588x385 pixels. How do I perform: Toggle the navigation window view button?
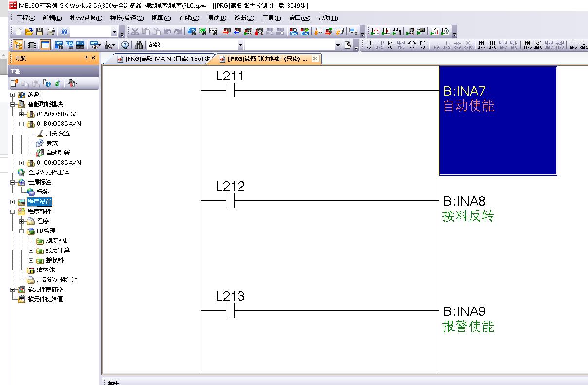pos(18,45)
